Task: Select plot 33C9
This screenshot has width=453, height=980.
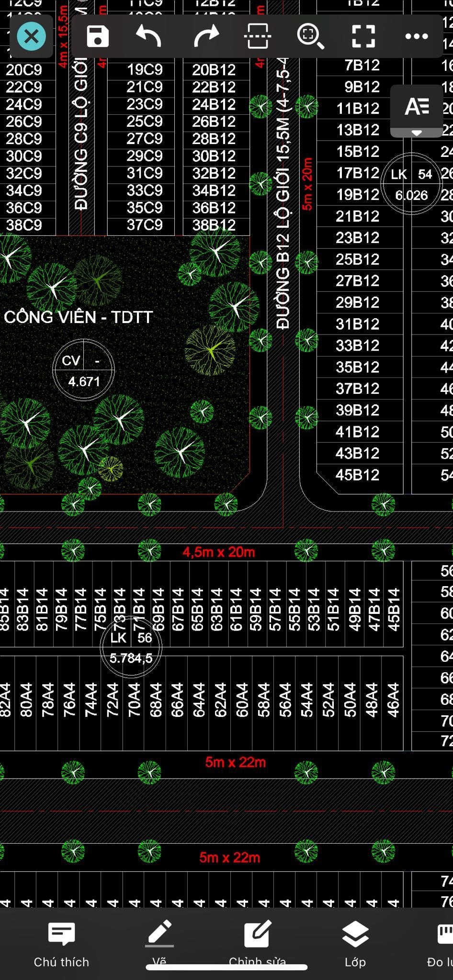Action: 145,190
